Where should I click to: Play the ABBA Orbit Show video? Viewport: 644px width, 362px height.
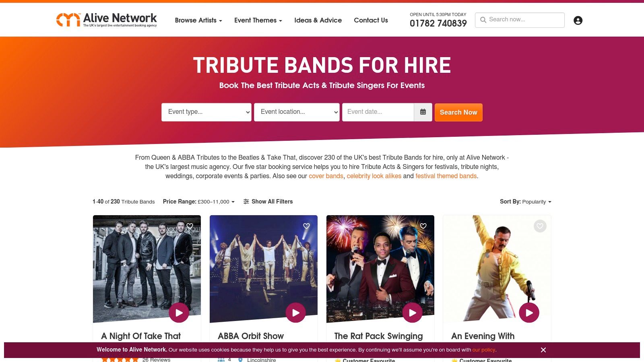296,313
